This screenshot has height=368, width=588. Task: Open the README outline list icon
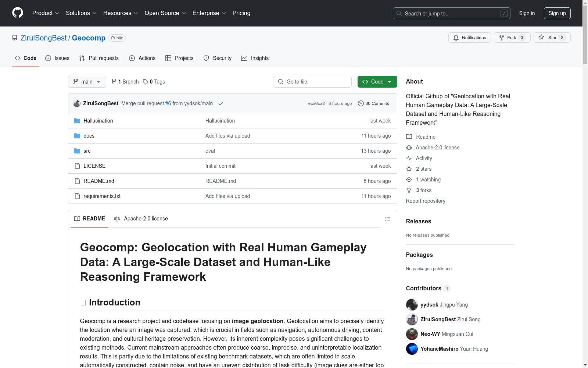(x=387, y=219)
